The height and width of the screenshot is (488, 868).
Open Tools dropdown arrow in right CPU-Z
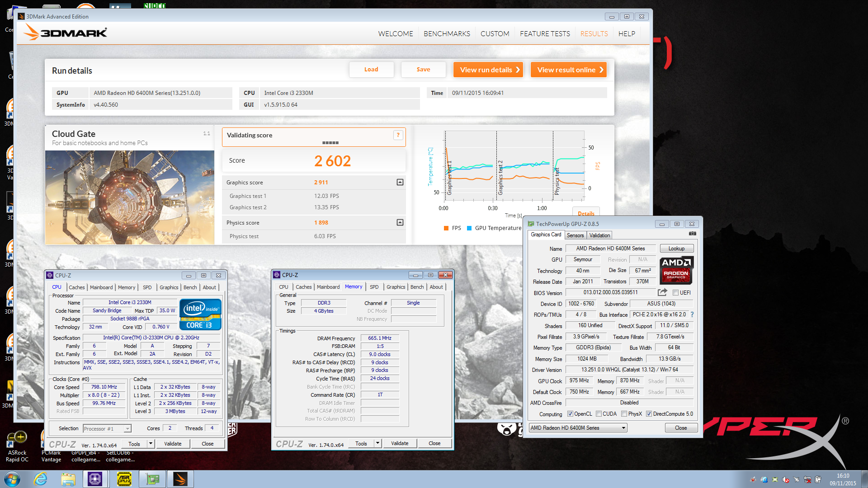click(x=377, y=443)
